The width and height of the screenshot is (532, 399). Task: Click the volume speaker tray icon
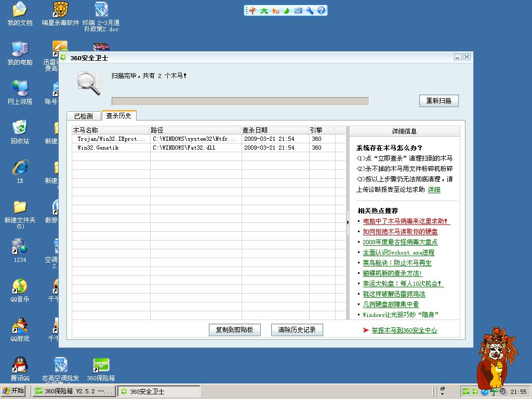coord(503,392)
